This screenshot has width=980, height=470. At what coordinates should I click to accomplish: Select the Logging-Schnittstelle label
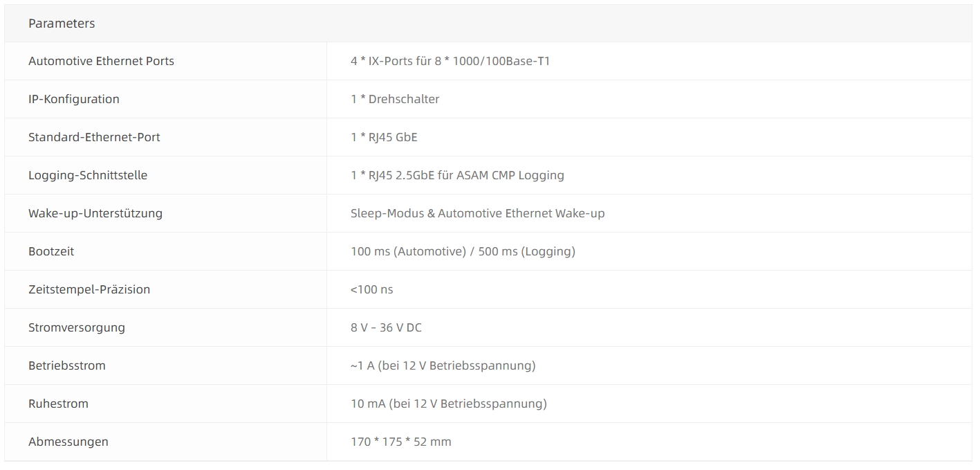(88, 175)
